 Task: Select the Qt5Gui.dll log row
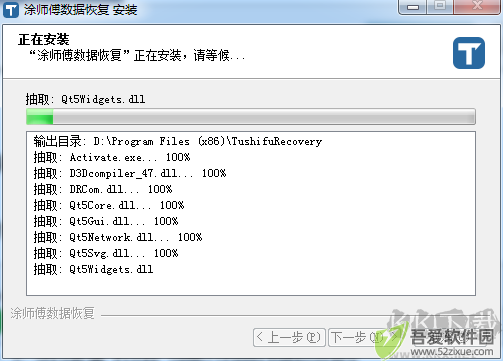106,221
